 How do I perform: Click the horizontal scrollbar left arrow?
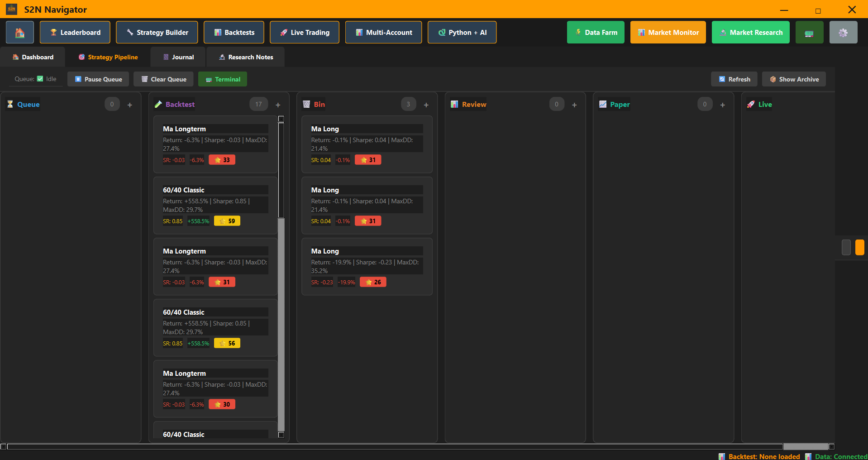tap(4, 446)
